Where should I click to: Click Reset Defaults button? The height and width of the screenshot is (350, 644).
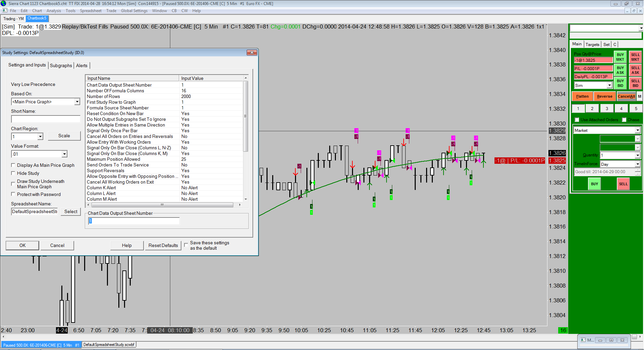click(163, 245)
